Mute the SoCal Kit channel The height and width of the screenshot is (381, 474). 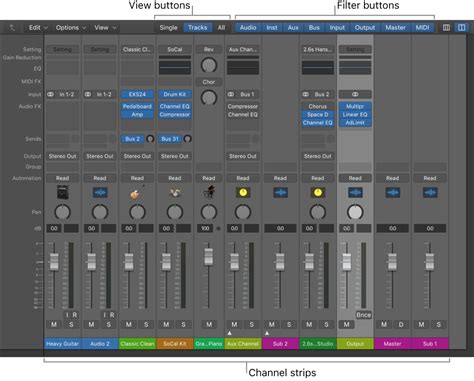166,324
